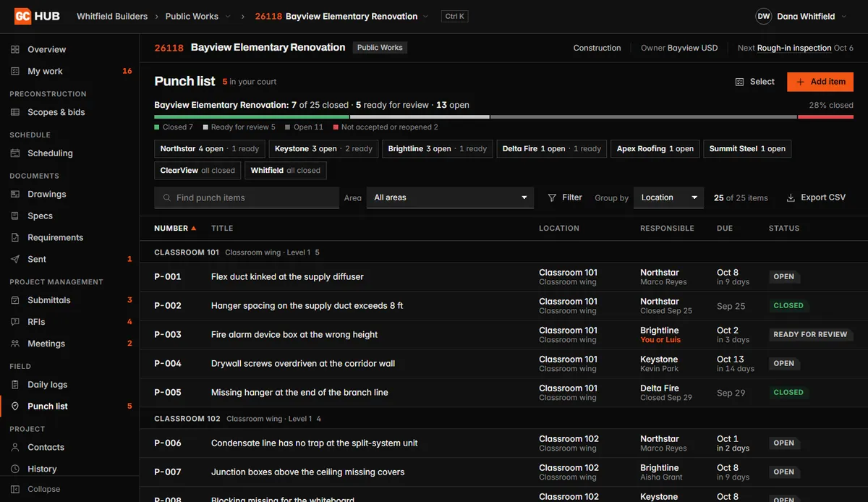Click the Scheduling calendar icon
This screenshot has height=502, width=868.
15,153
